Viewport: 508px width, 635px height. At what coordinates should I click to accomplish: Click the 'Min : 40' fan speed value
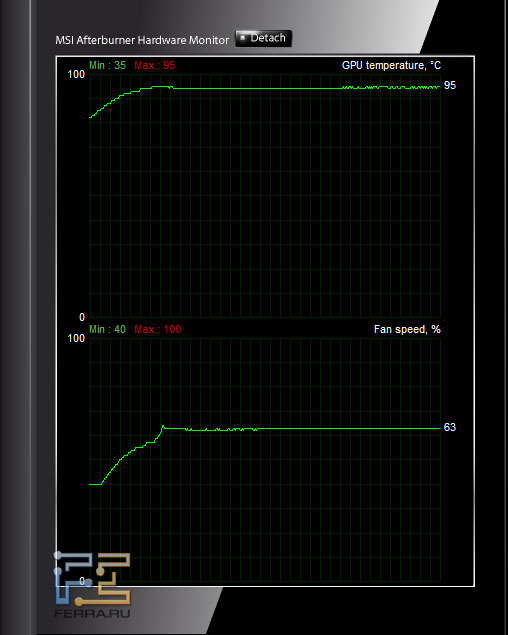coord(107,329)
